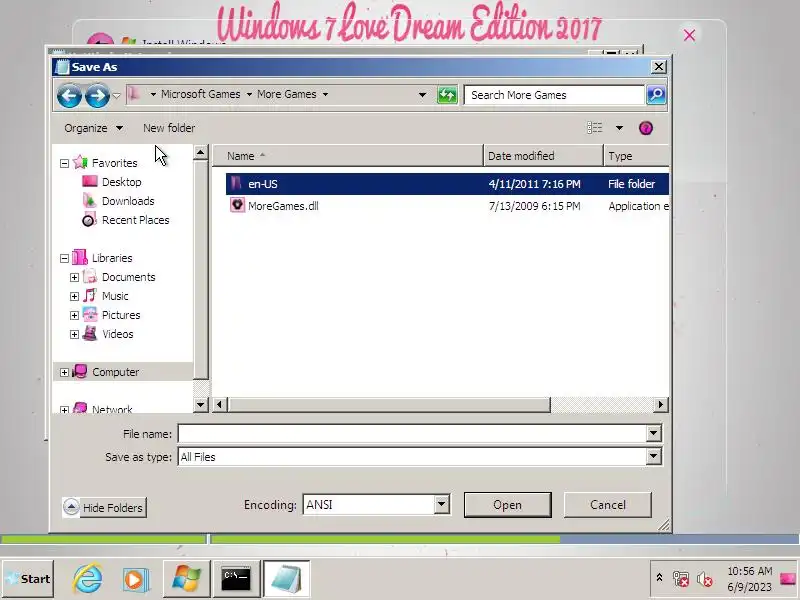Click horizontal scrollbar left arrow in file list
Screen dimensions: 800x600
coord(219,405)
